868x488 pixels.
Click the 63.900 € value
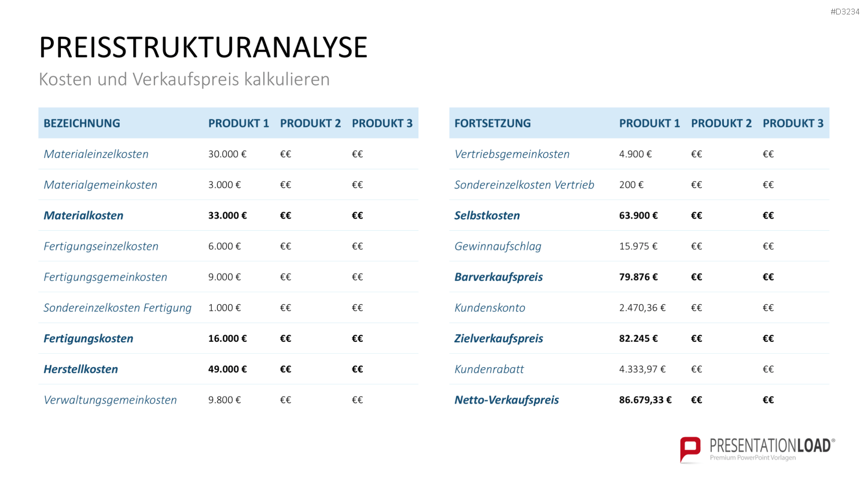coord(638,215)
